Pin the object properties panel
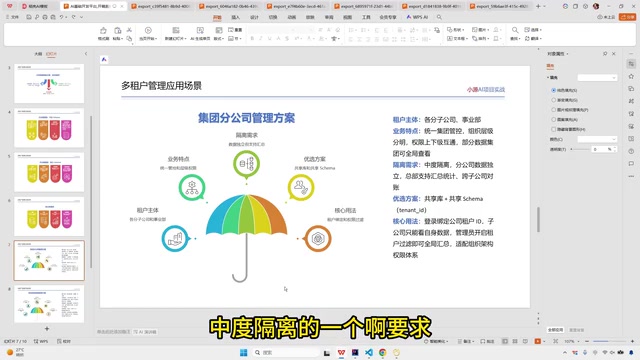Image resolution: width=640 pixels, height=360 pixels. [605, 53]
